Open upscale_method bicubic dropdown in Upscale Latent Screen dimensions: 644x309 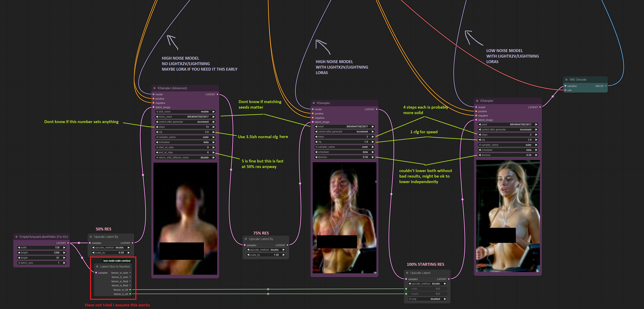pos(427,284)
